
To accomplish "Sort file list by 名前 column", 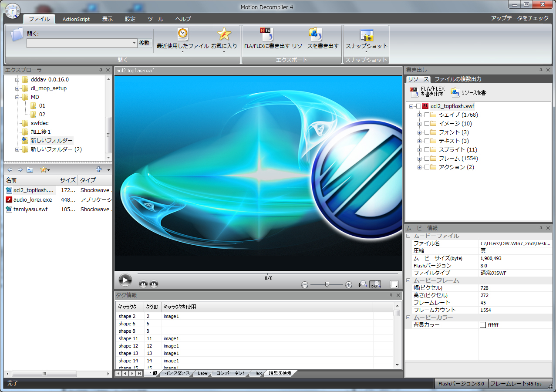I will (x=30, y=180).
